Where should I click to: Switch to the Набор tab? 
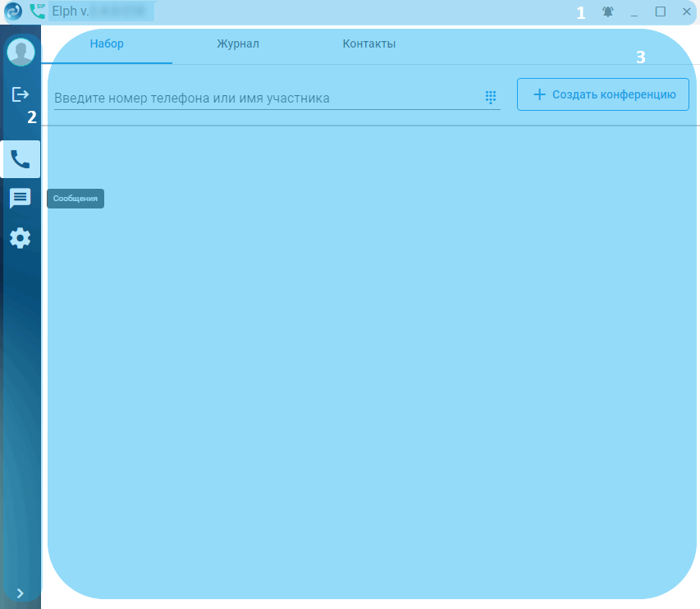click(x=107, y=43)
